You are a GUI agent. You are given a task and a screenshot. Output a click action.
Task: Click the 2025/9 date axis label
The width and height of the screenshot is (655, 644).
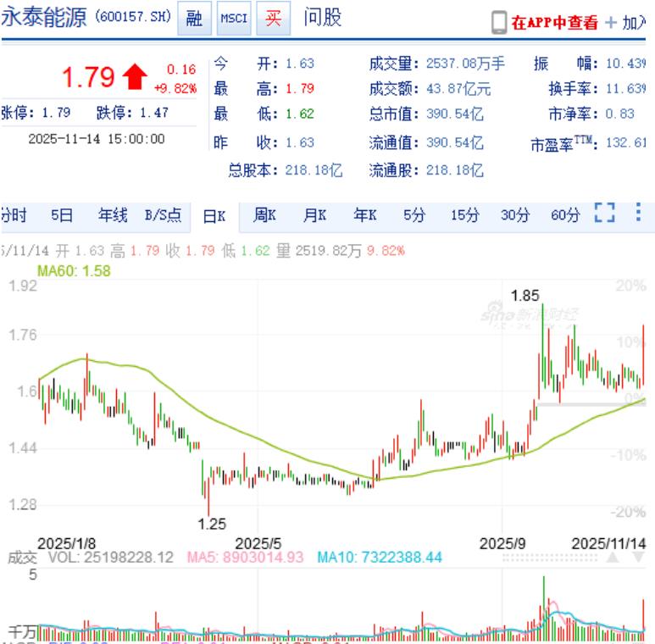tap(502, 544)
